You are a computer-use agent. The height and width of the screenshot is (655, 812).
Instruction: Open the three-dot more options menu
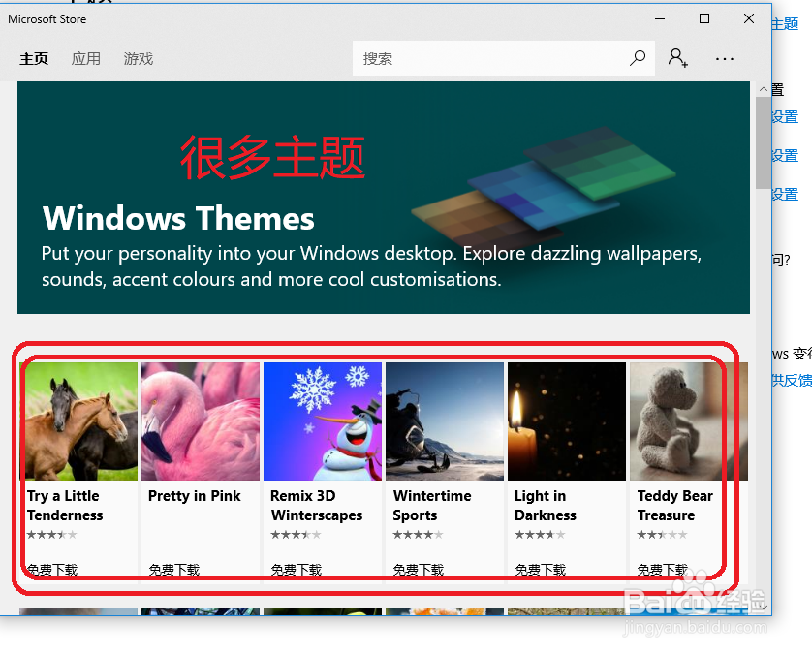click(x=725, y=59)
